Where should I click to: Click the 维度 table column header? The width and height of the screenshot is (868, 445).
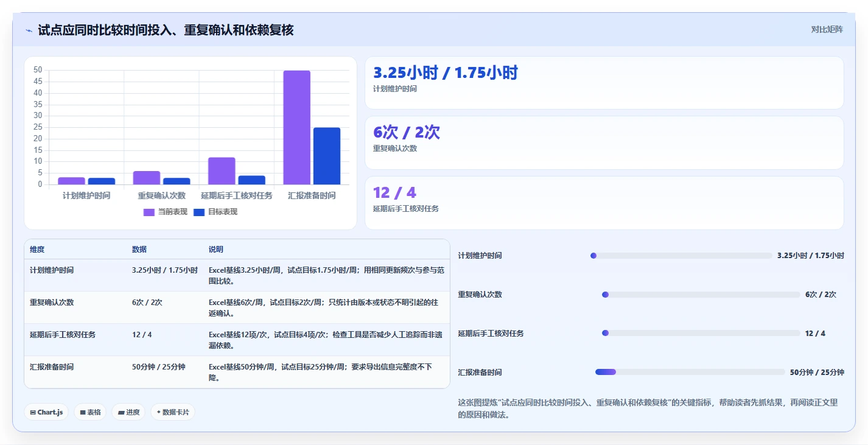pos(37,250)
